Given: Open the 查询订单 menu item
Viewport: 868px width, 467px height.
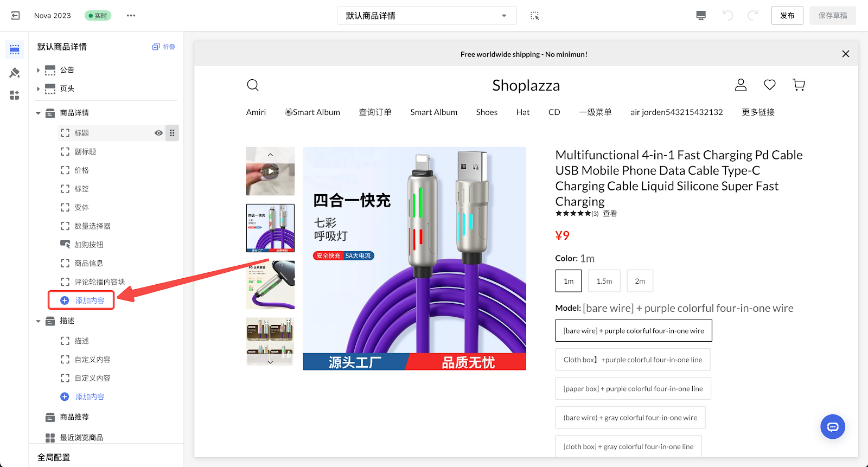Looking at the screenshot, I should [375, 112].
